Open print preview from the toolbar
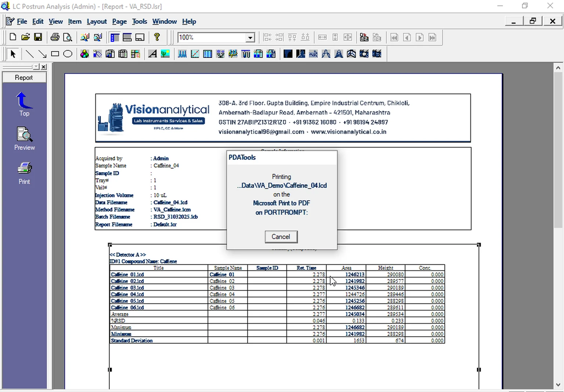Viewport: 564px width, 392px height. pos(68,37)
